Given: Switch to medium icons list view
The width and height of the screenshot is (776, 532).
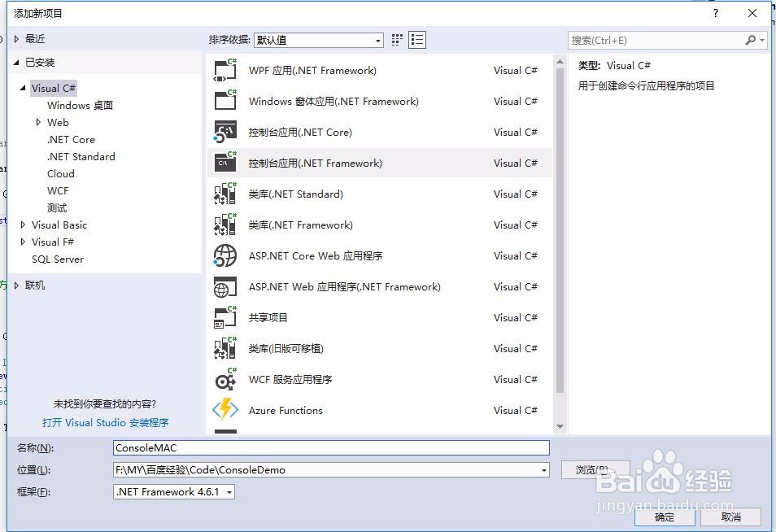Looking at the screenshot, I should tap(417, 40).
